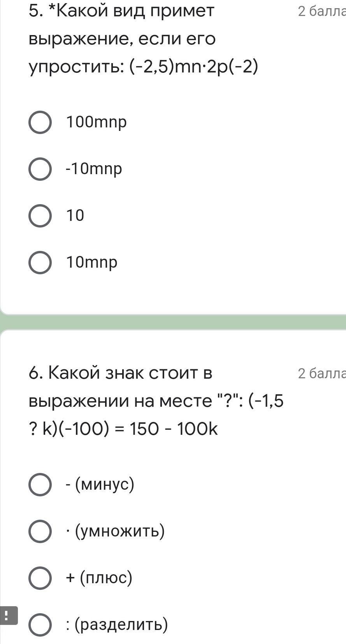Viewport: 346px width, 644px height.
Task: Click the '- (минус)' label text
Action: point(100,484)
